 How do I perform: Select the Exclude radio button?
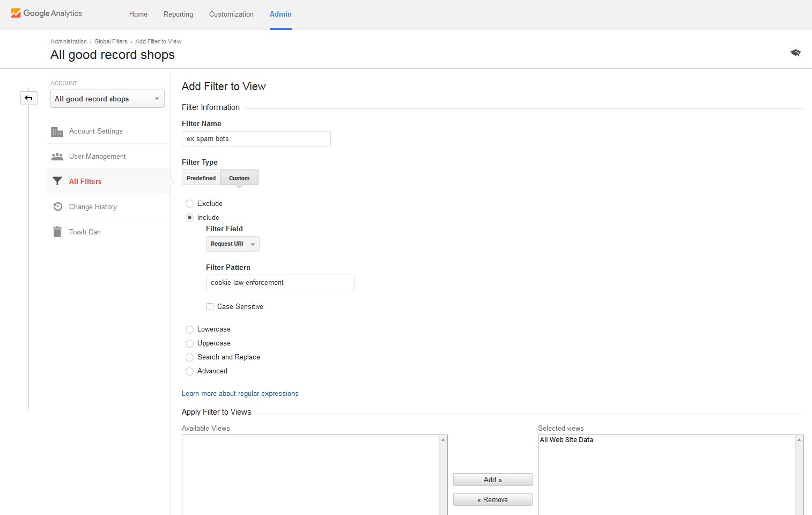189,204
